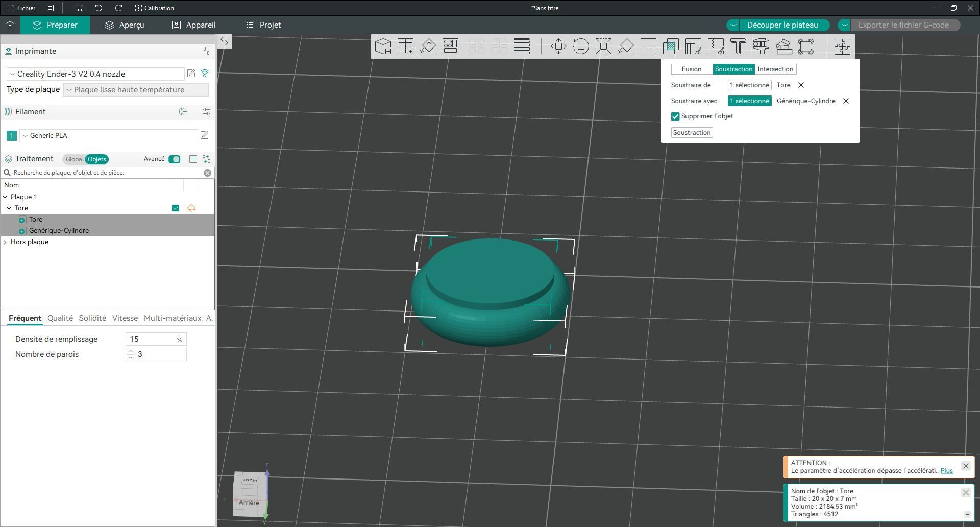
Task: Open the Plus link in warning
Action: (947, 471)
